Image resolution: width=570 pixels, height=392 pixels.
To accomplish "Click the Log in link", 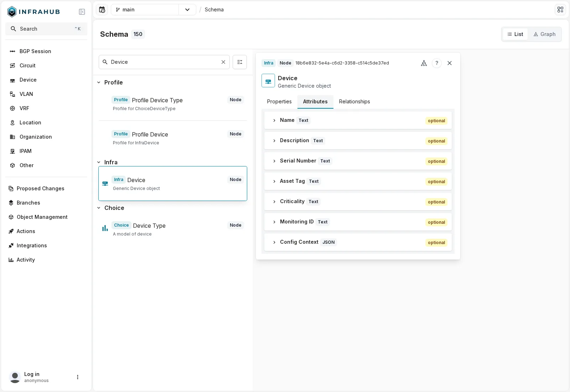I will coord(32,374).
